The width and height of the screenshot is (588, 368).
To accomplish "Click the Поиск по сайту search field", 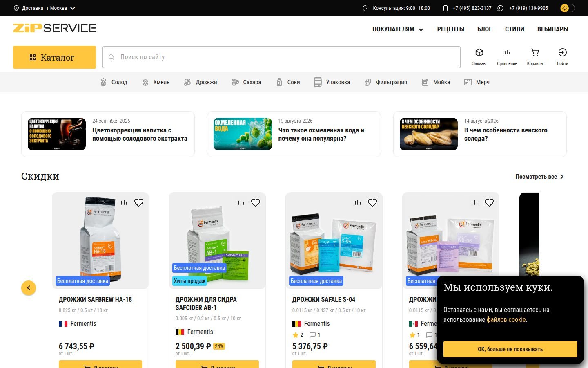I will 281,57.
